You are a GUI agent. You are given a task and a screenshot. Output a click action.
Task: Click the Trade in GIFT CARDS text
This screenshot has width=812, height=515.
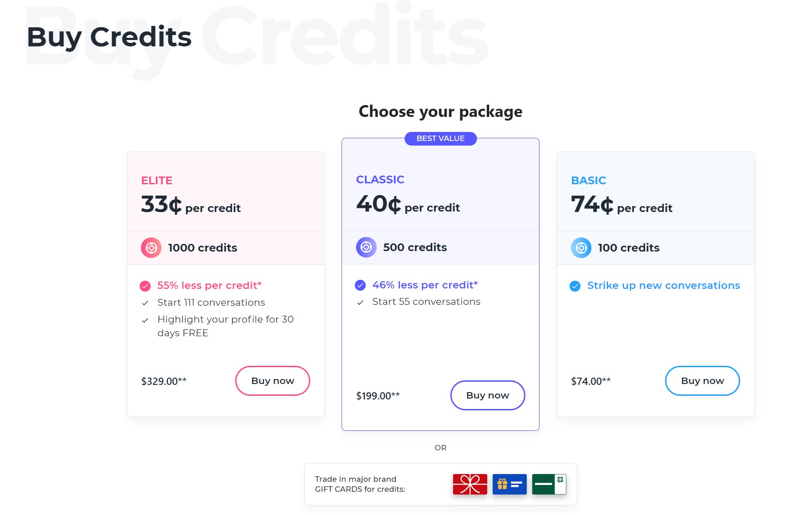[x=360, y=484]
